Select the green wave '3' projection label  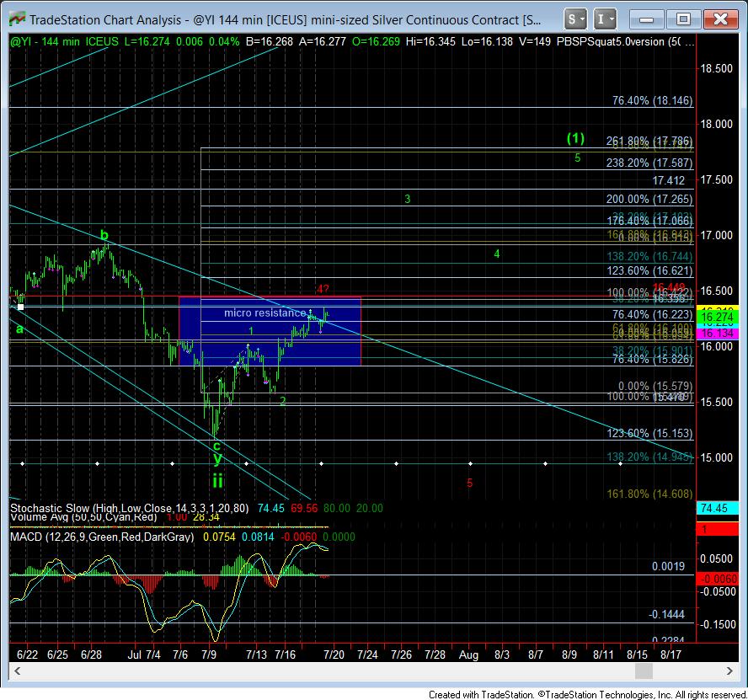408,199
